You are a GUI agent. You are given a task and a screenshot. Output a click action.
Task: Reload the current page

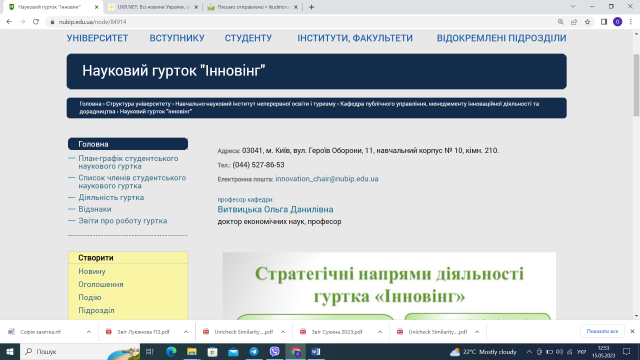click(x=36, y=22)
